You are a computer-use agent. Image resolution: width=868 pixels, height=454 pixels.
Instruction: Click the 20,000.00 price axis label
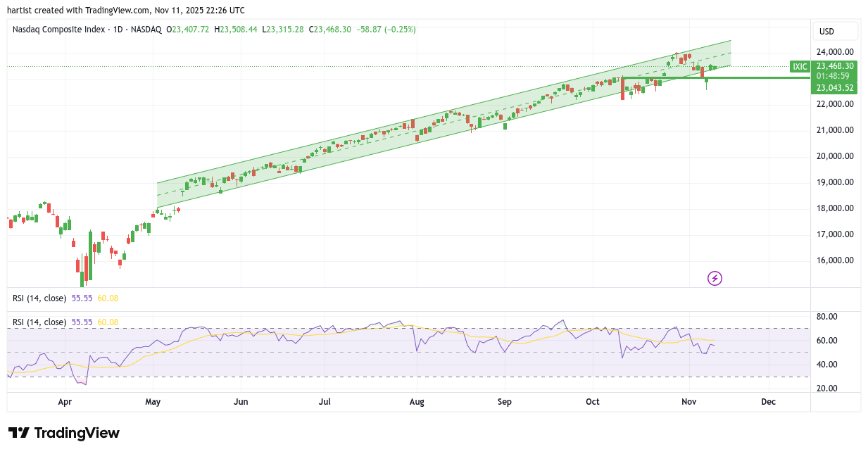click(x=835, y=156)
